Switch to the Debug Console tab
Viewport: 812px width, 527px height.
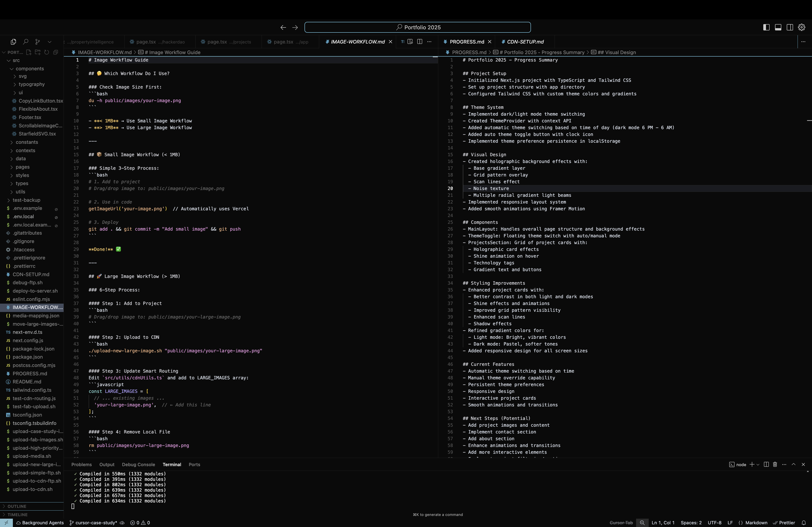pos(138,465)
